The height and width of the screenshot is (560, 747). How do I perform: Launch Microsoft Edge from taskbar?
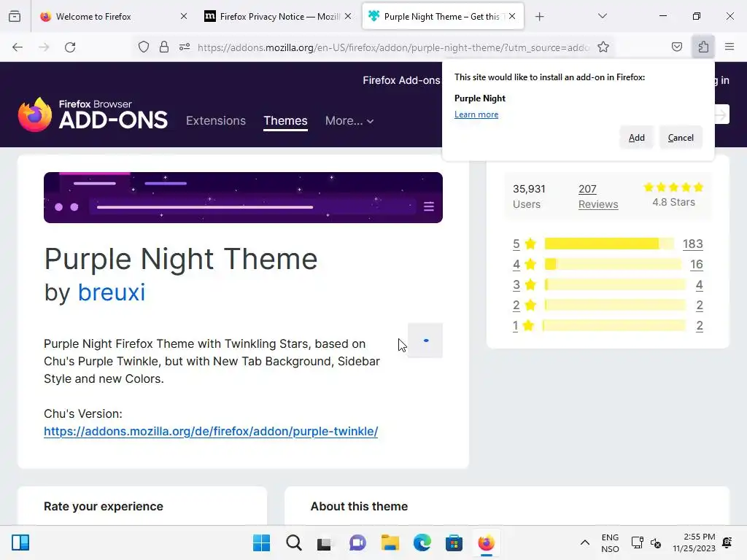coord(422,542)
